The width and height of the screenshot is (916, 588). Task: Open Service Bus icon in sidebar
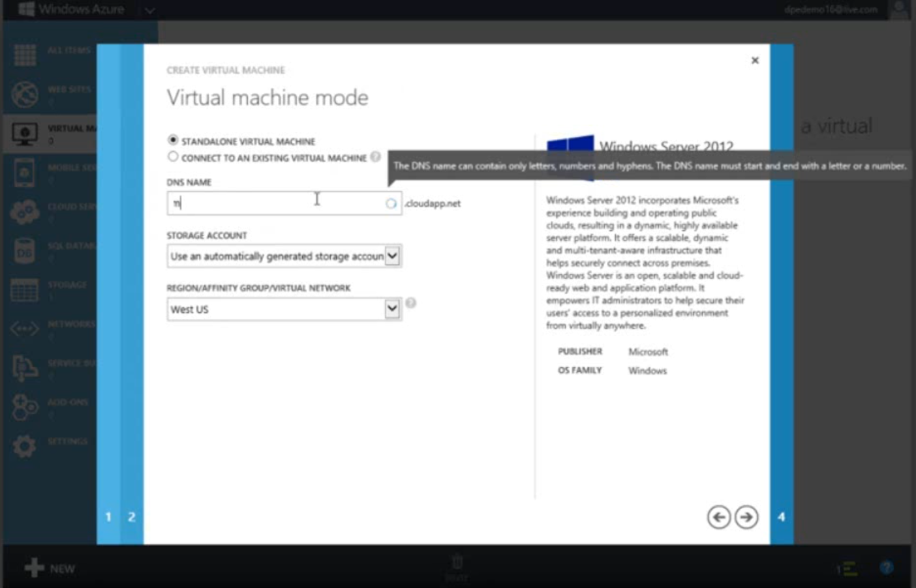click(25, 368)
